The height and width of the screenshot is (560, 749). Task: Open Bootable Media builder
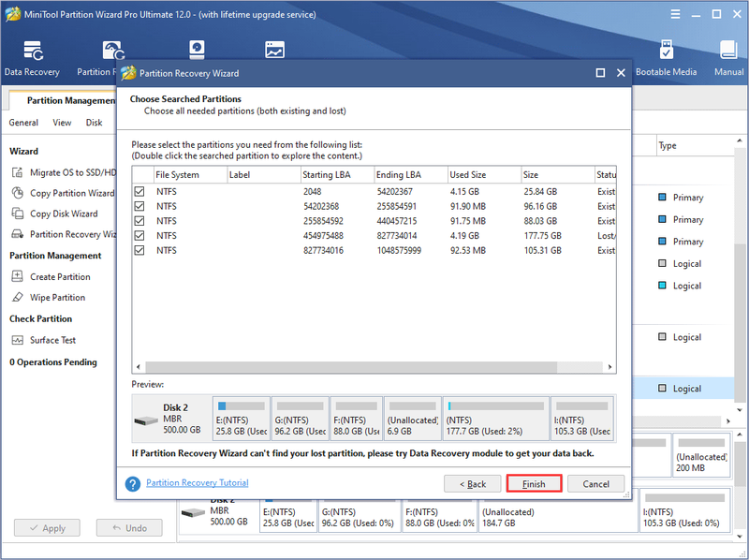(666, 58)
